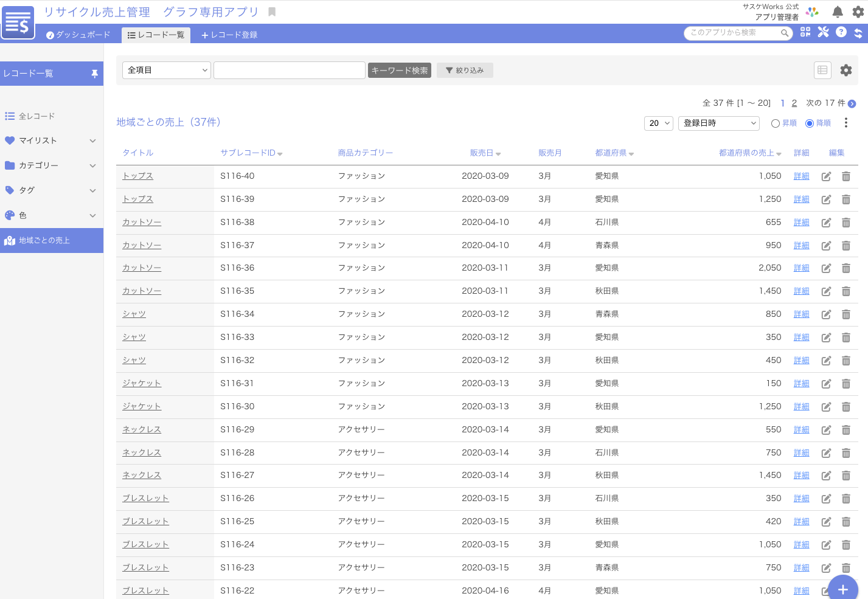
Task: Select ascending order radio button
Action: (x=776, y=123)
